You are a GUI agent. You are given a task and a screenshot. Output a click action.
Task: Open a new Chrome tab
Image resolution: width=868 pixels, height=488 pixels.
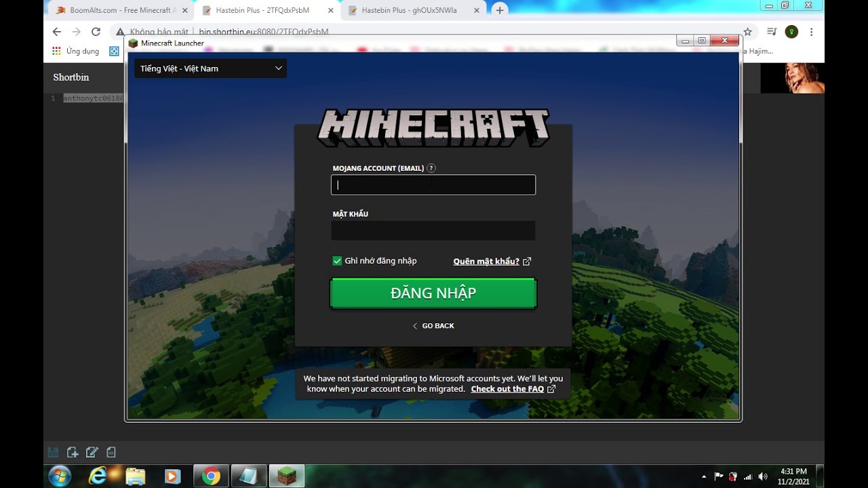click(x=500, y=10)
